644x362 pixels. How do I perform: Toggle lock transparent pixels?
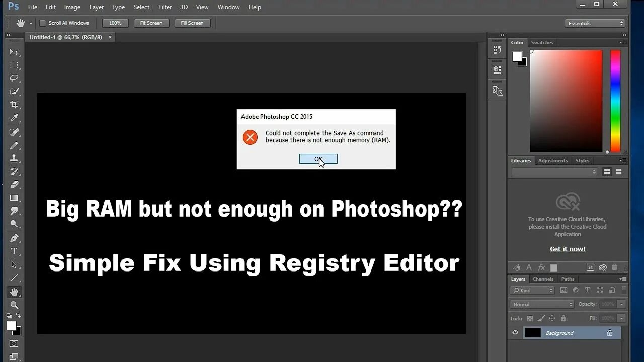[x=530, y=318]
